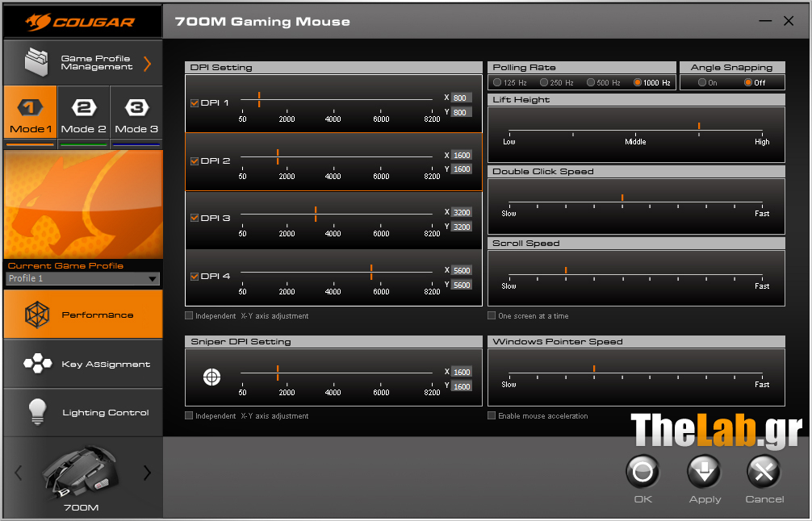Image resolution: width=812 pixels, height=521 pixels.
Task: Click the Lift Height slider handle
Action: (699, 126)
